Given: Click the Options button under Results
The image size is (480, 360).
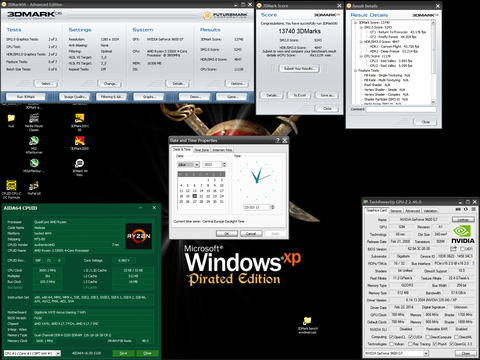Looking at the screenshot, I should (x=237, y=83).
